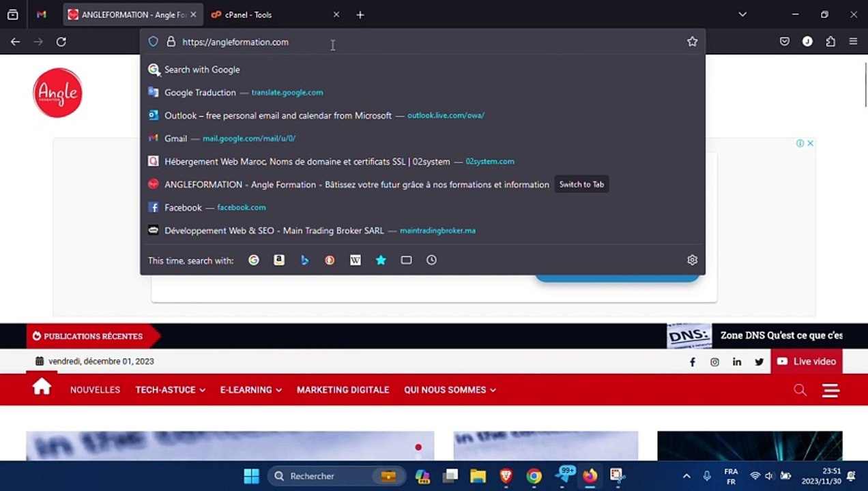The width and height of the screenshot is (868, 491).
Task: Reload the current page
Action: tap(61, 42)
